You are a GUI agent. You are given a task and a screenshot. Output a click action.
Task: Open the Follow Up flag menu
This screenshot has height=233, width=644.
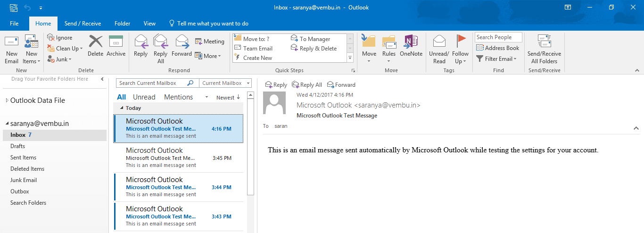click(461, 50)
